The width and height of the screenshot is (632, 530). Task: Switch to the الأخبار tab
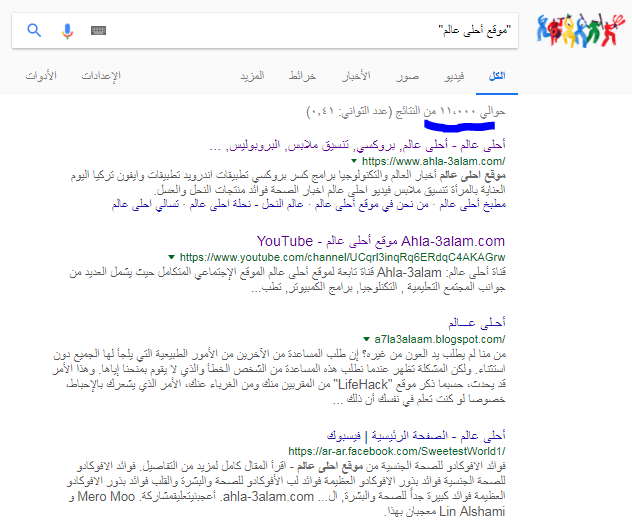click(356, 76)
